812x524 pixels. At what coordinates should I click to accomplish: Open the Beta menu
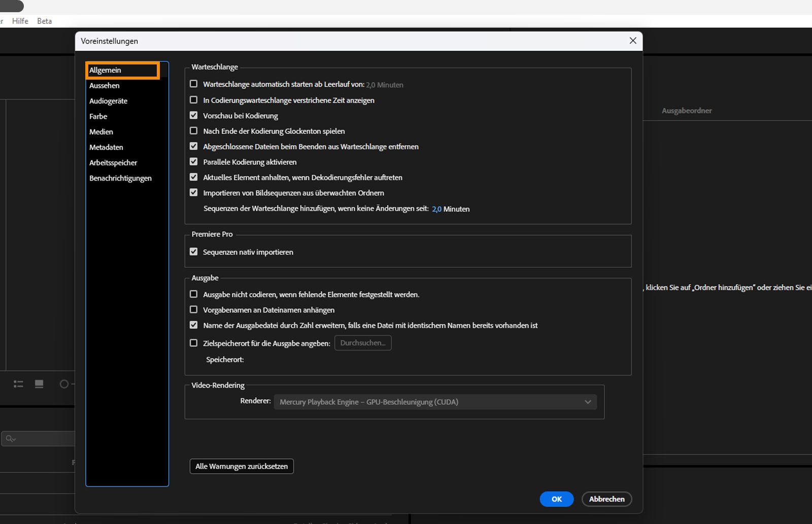click(x=44, y=21)
